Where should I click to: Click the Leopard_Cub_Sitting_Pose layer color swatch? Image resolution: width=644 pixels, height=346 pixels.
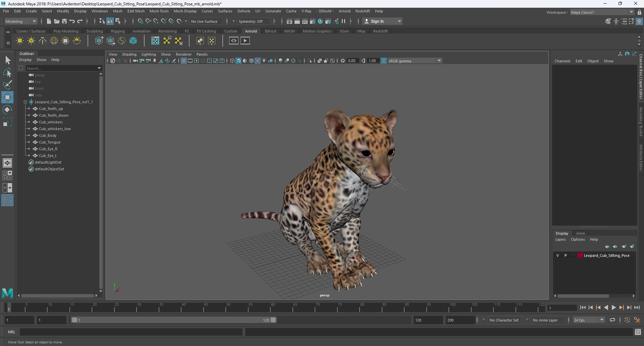pyautogui.click(x=580, y=255)
